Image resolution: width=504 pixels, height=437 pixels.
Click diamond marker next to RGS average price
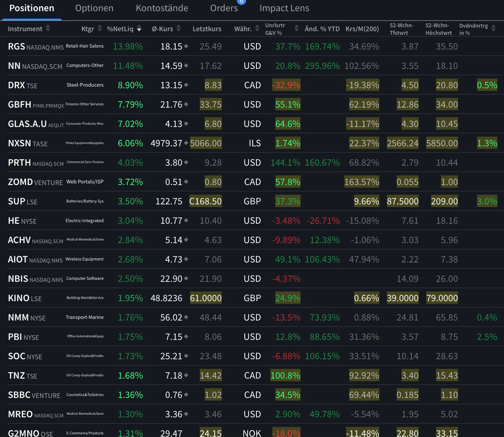tap(186, 46)
